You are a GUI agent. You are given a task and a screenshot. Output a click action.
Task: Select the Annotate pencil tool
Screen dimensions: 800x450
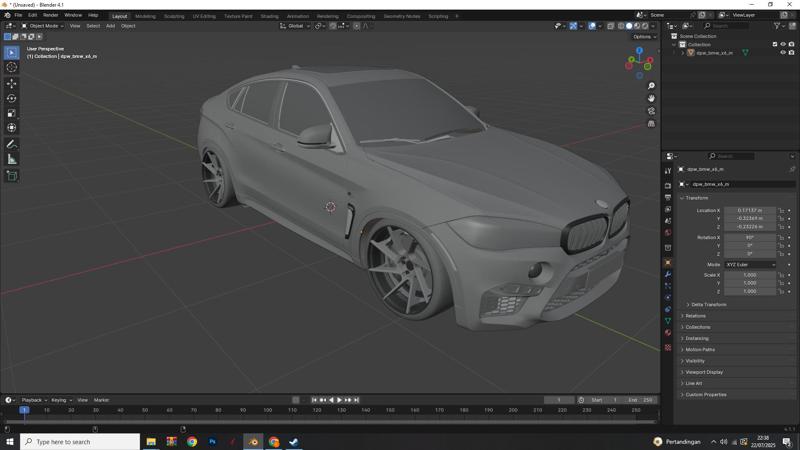[11, 144]
